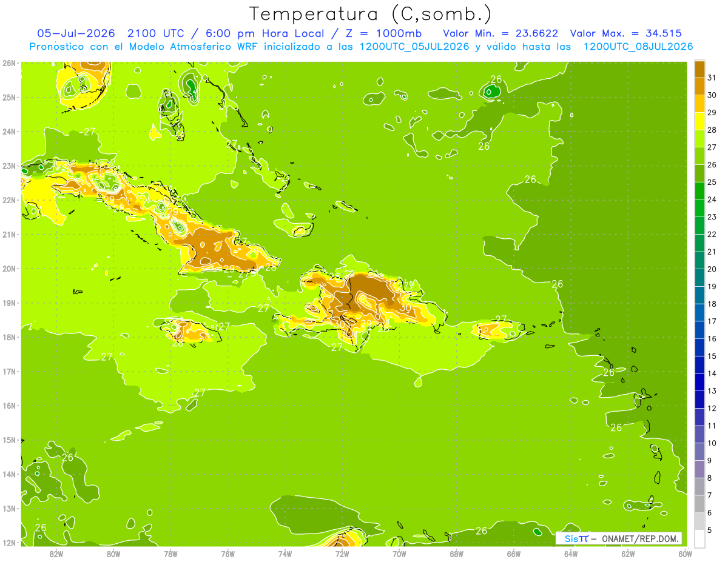
Task: Click the "68W" longitude axis label
Action: pos(456,554)
